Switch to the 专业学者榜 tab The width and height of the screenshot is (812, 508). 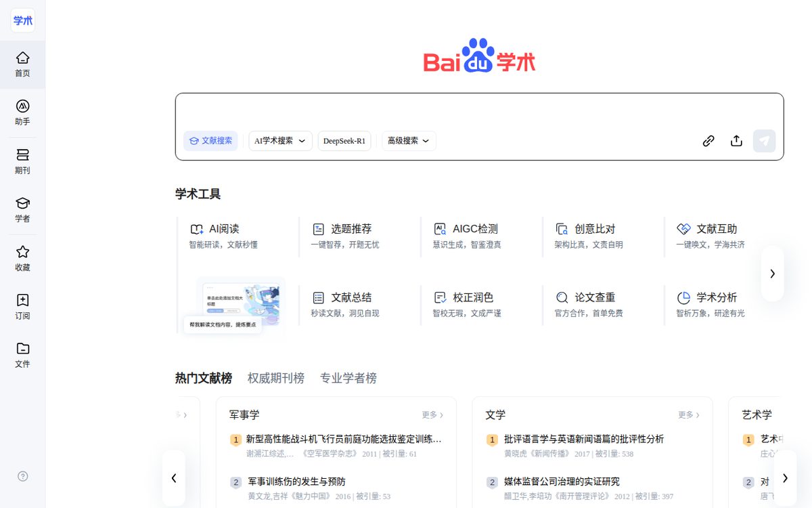pyautogui.click(x=348, y=378)
